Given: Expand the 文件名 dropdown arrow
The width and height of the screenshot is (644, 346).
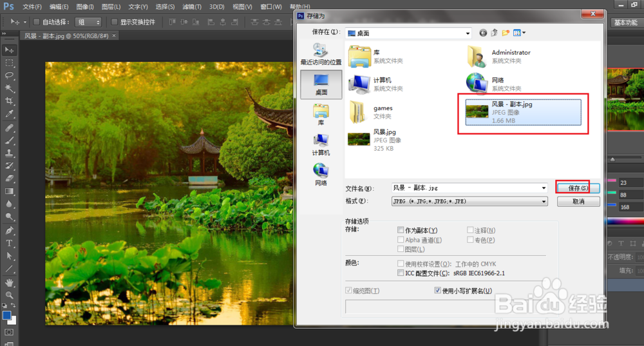Looking at the screenshot, I should coord(544,187).
